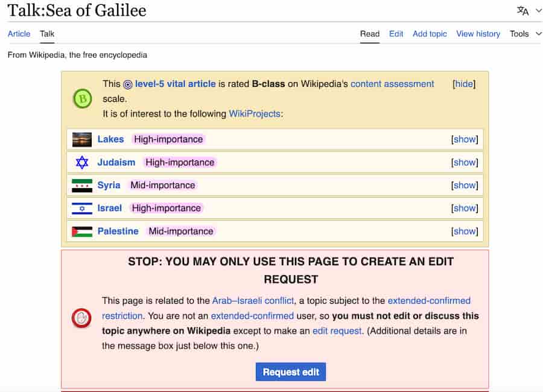Click the language translation icon
Screen dimensions: 543x392
tap(522, 11)
